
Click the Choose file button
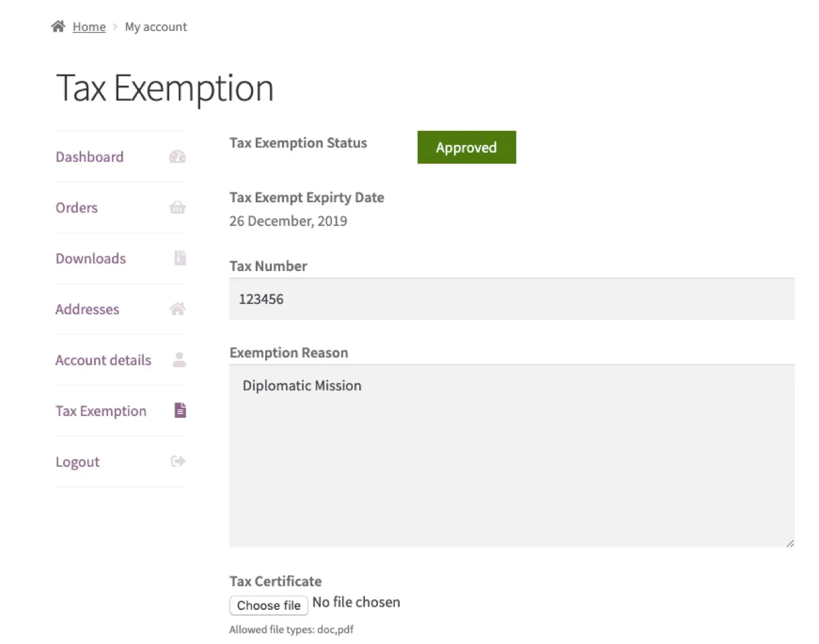point(268,605)
